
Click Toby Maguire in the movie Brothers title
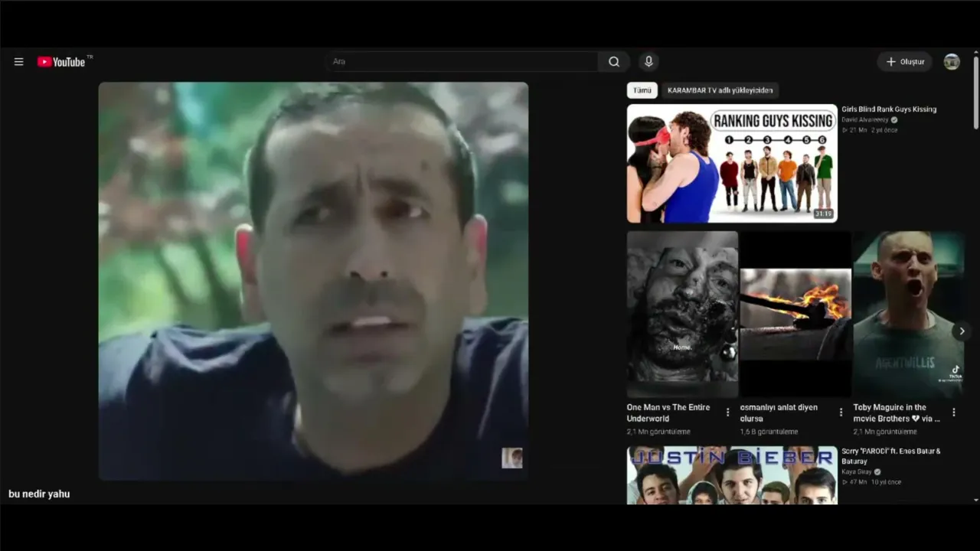pos(897,413)
